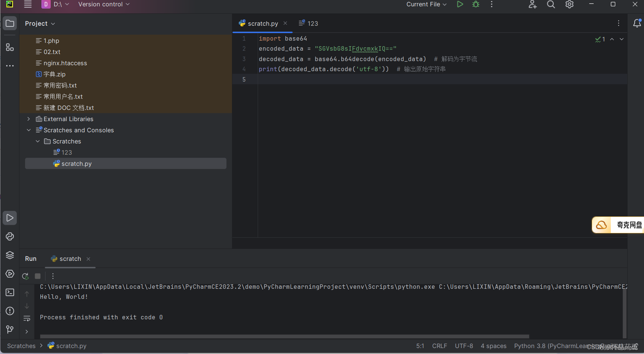This screenshot has width=644, height=354.
Task: Open Search Everywhere via the magnifier icon
Action: click(x=551, y=4)
